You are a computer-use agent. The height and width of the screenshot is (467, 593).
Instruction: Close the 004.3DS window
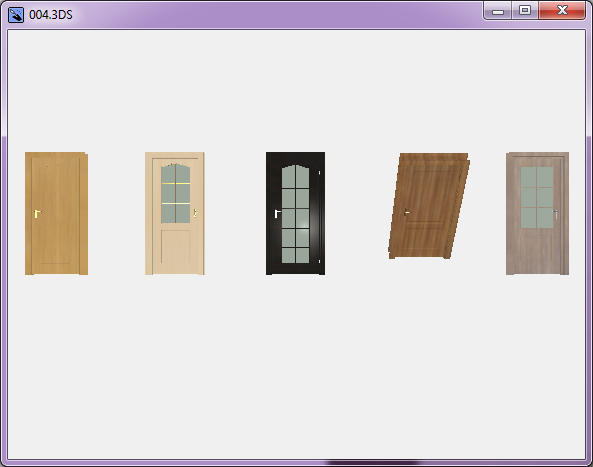point(562,11)
